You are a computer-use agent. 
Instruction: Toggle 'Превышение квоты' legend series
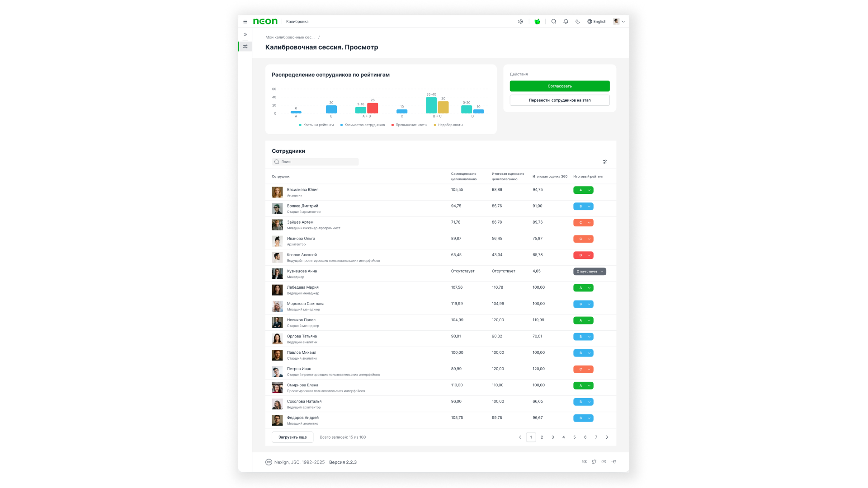click(409, 125)
